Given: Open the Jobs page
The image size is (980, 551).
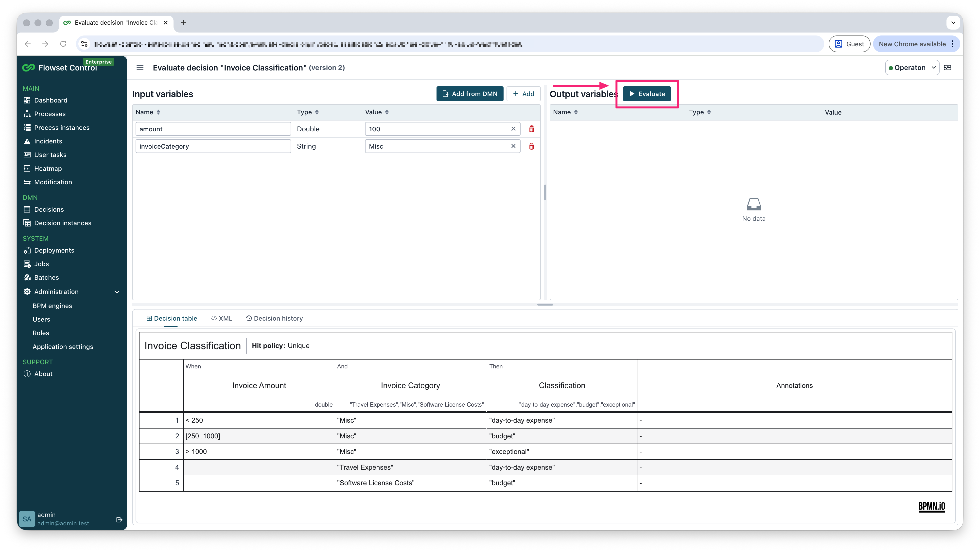Looking at the screenshot, I should (41, 264).
